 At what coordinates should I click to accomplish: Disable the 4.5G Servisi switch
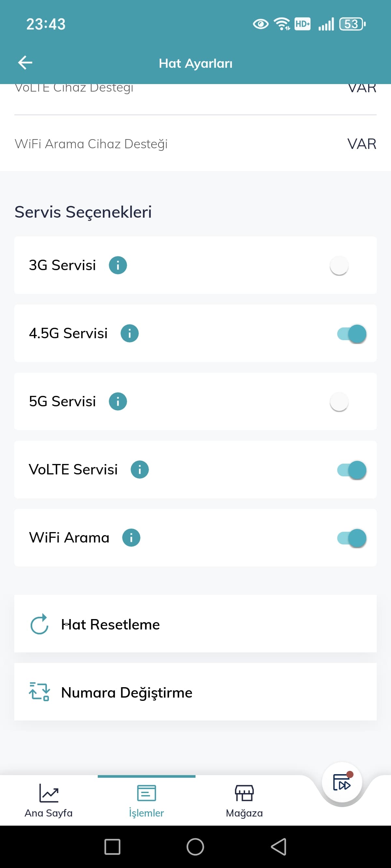(351, 334)
